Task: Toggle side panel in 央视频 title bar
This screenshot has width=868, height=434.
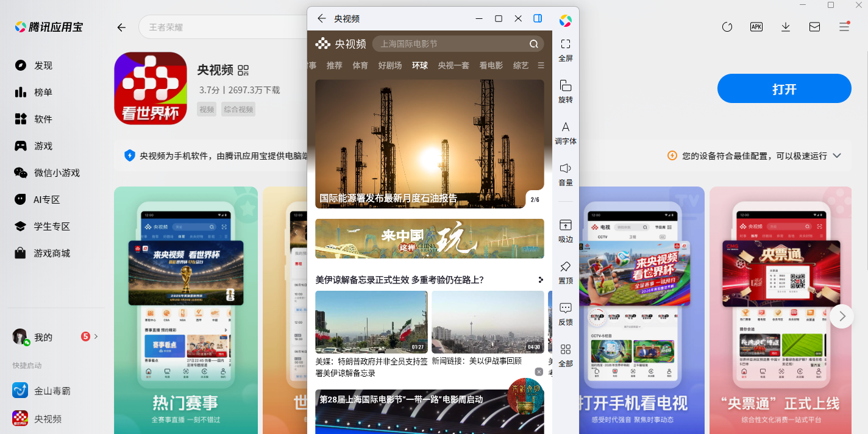Action: (x=538, y=19)
